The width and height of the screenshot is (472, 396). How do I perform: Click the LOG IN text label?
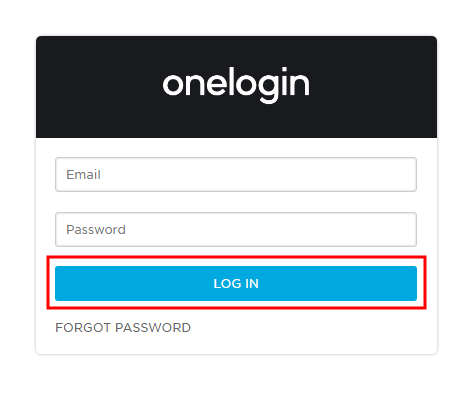pyautogui.click(x=236, y=284)
